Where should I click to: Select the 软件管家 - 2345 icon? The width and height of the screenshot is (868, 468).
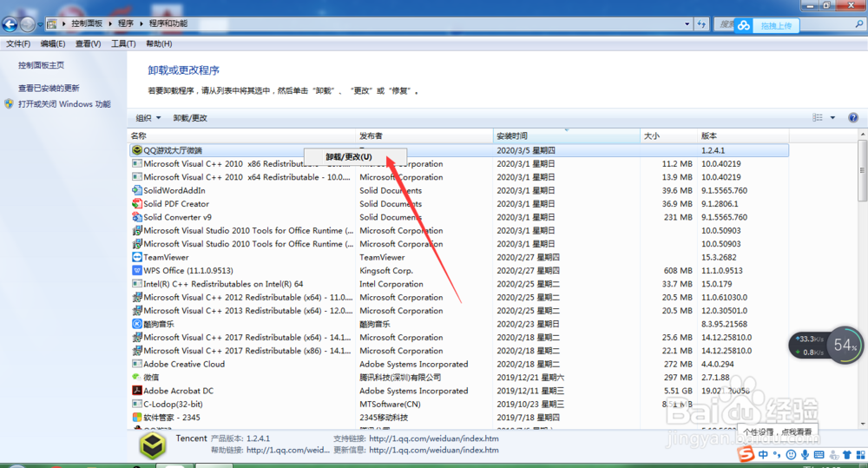[137, 417]
